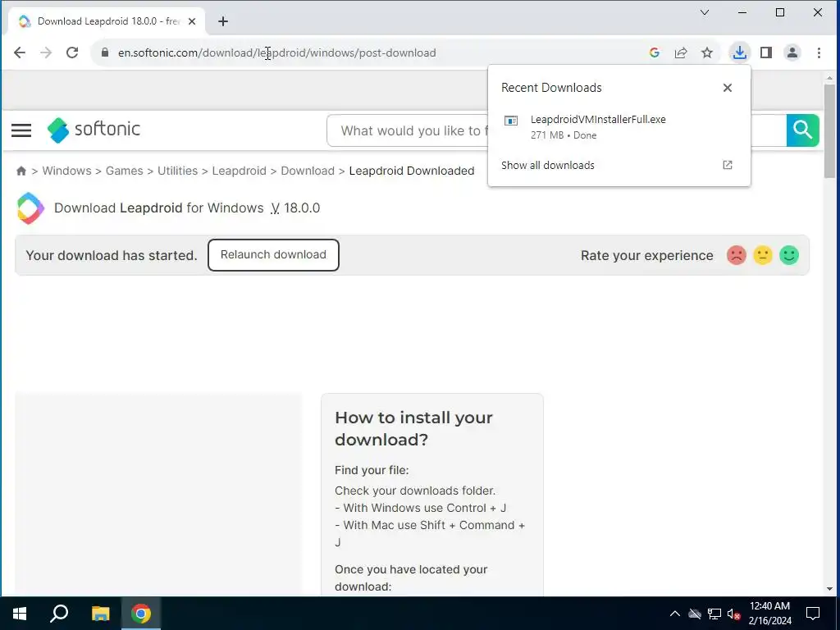840x630 pixels.
Task: Go to home via breadcrumb house icon
Action: [x=21, y=171]
